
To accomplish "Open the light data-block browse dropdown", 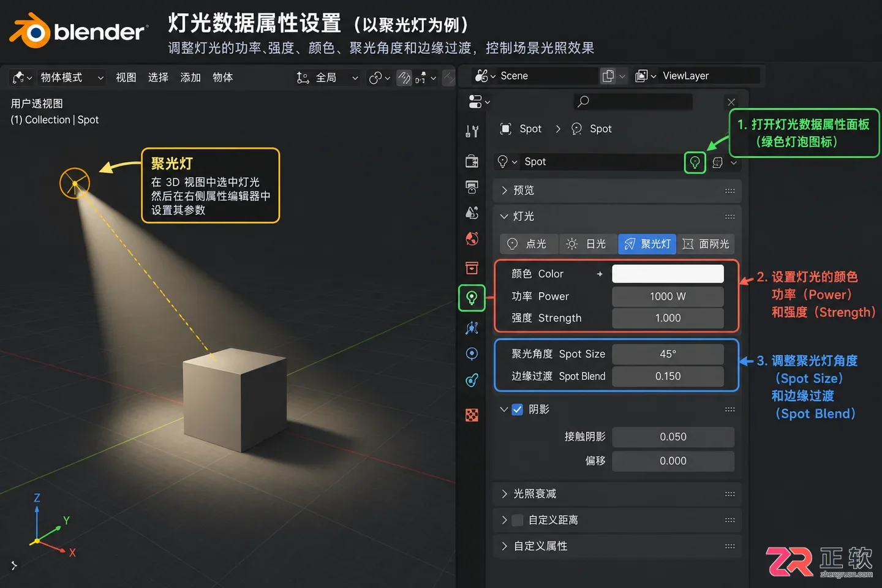I will [x=507, y=162].
